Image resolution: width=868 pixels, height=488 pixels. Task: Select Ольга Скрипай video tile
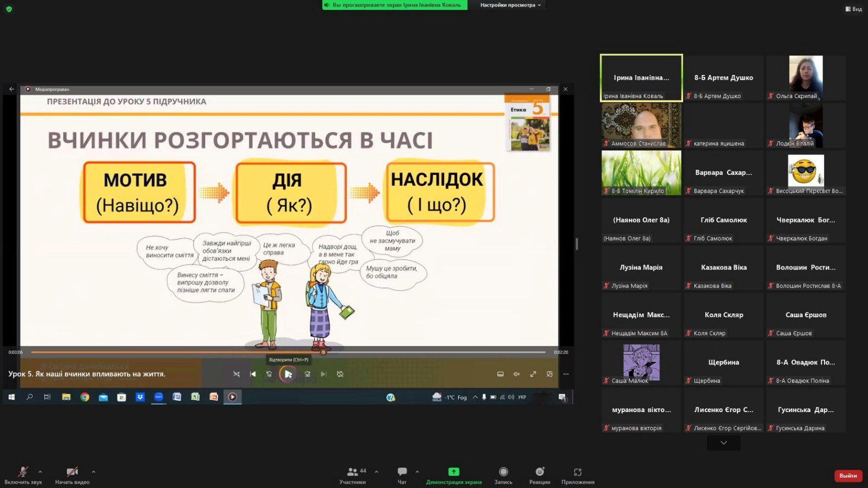[x=806, y=78]
